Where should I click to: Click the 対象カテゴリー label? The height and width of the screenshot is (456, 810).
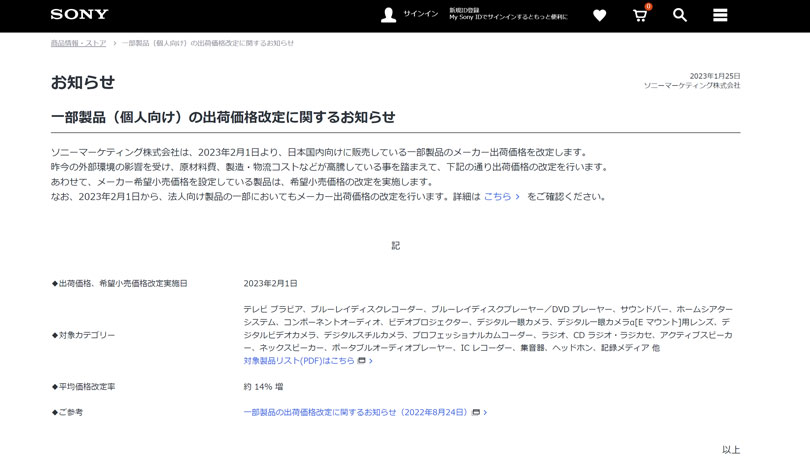click(x=84, y=335)
